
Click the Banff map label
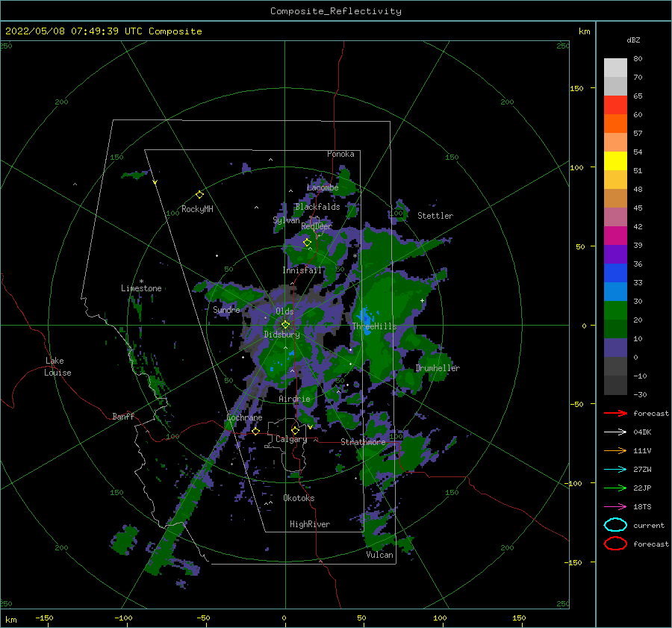123,416
